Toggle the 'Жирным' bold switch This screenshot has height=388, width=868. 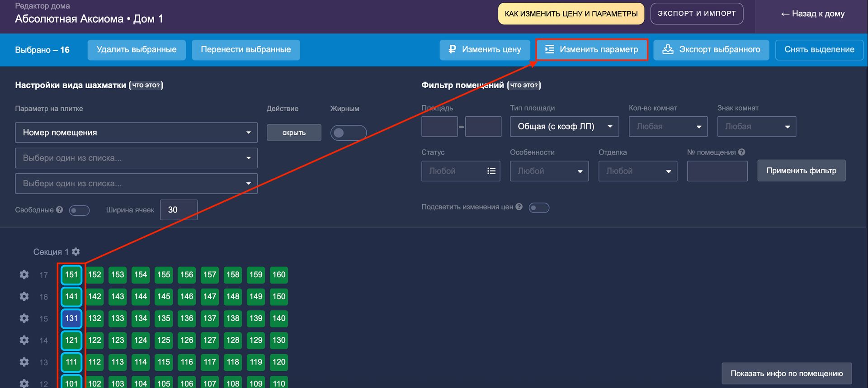[348, 132]
